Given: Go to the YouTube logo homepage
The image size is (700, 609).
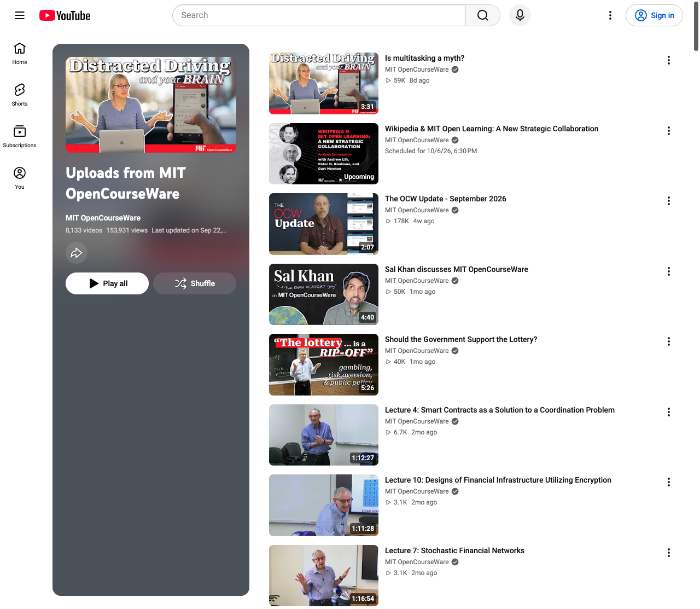Looking at the screenshot, I should tap(65, 15).
